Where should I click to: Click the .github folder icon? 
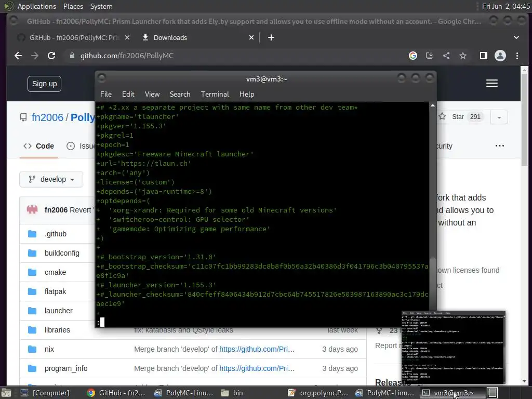coord(32,234)
